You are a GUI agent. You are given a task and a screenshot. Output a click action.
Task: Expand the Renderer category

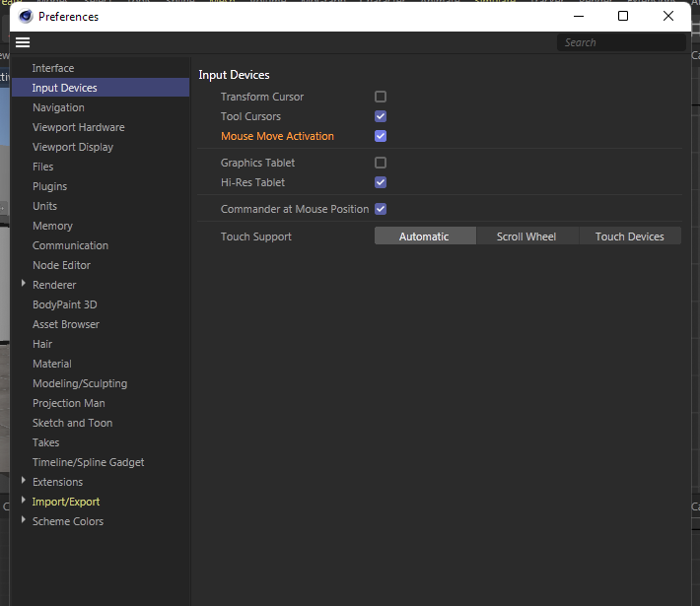(24, 284)
